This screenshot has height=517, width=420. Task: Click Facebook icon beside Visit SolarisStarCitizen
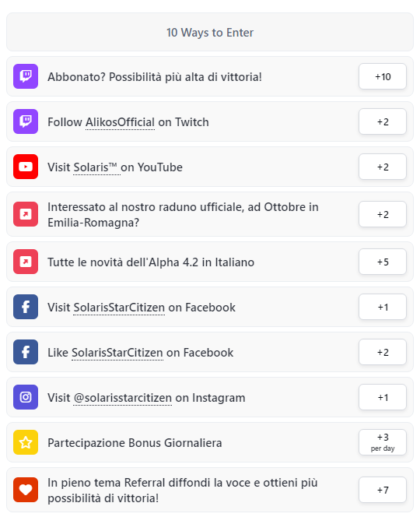point(26,307)
